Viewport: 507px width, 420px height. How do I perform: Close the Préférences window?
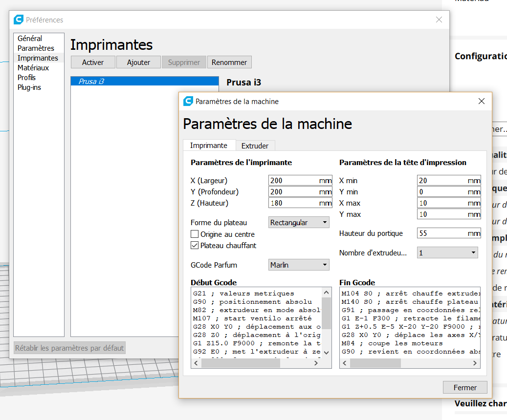point(439,20)
